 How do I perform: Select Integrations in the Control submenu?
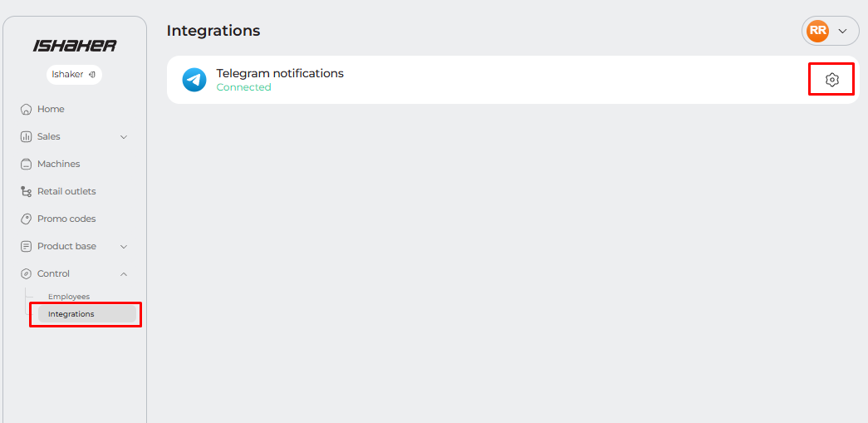click(71, 314)
